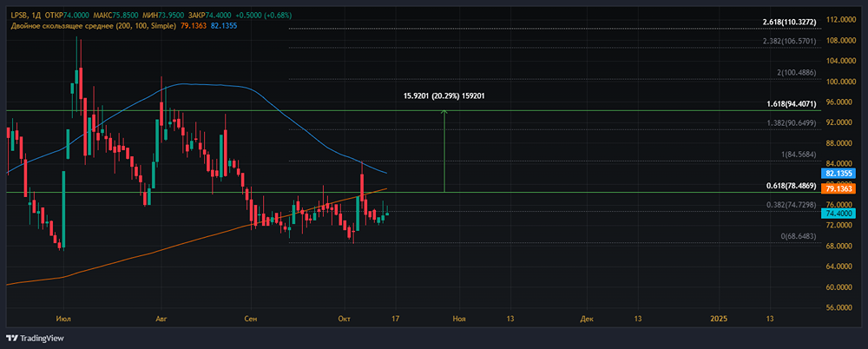Click the teal 74.4000 last price tag
Screen dimensions: 868x349
[x=839, y=214]
